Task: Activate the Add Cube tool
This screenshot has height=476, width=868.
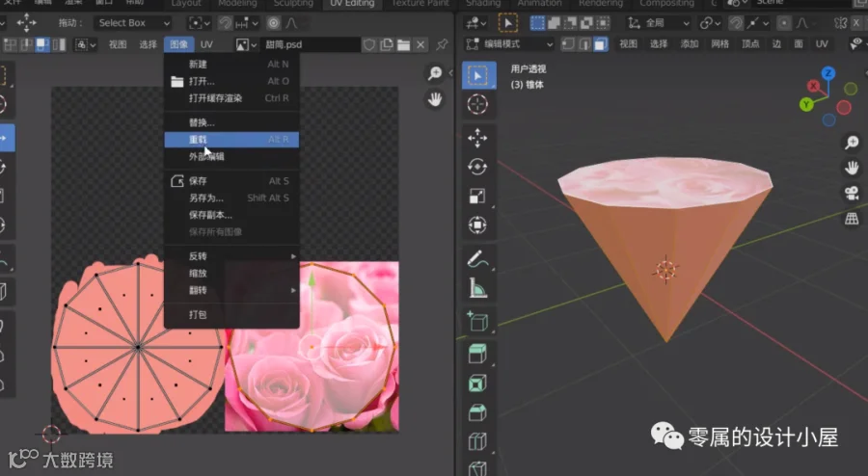Action: pos(477,322)
